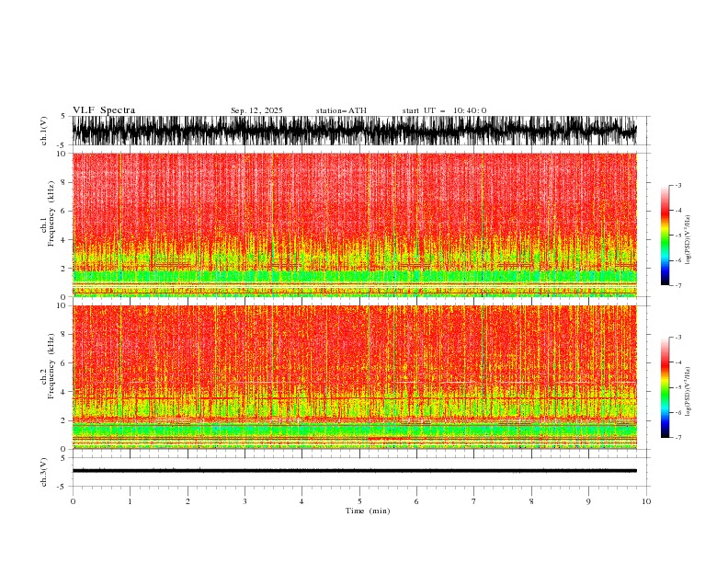The image size is (728, 563).
Task: Click the time axis tick label "3"
Action: point(245,501)
